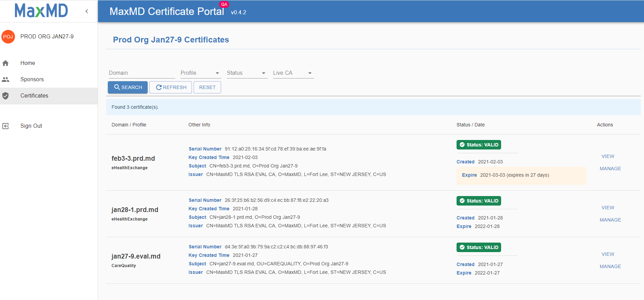Click the Certificates shield icon
This screenshot has width=644, height=300.
[x=5, y=96]
